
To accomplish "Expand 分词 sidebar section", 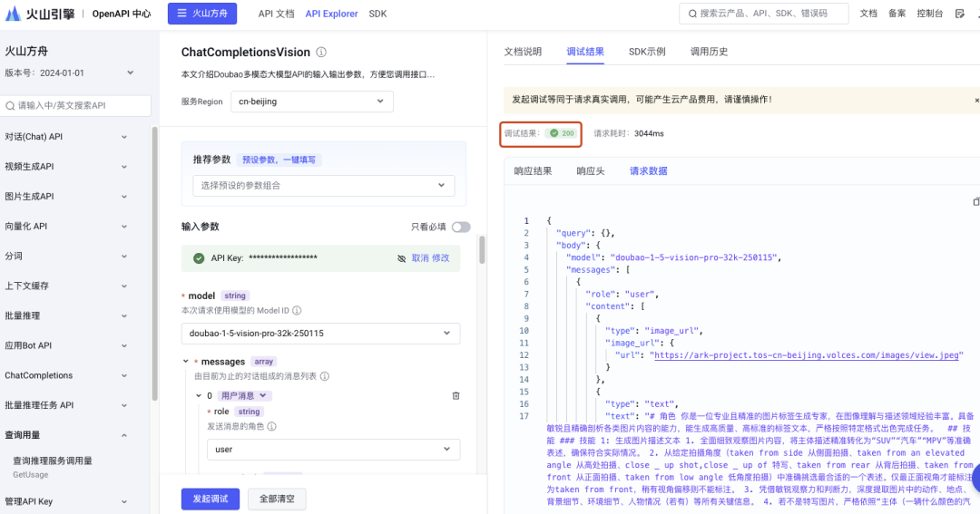I will 66,256.
